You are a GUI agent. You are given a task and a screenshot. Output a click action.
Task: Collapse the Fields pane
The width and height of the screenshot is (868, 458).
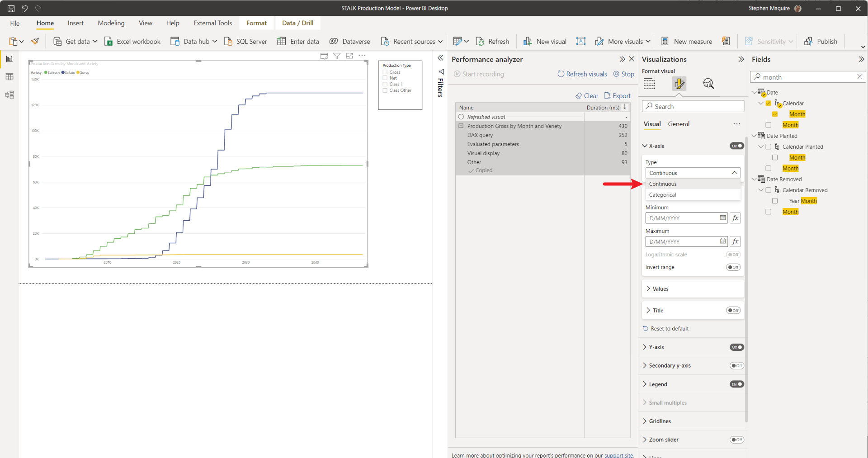(861, 59)
